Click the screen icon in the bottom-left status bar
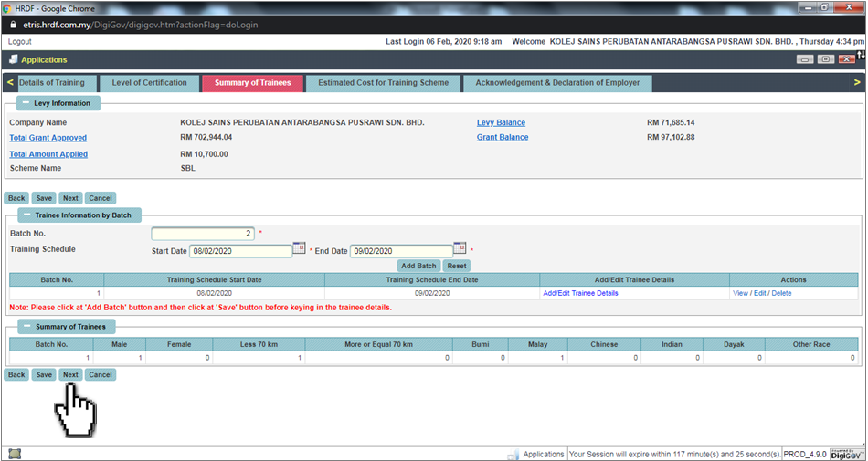The height and width of the screenshot is (461, 868). tap(15, 454)
